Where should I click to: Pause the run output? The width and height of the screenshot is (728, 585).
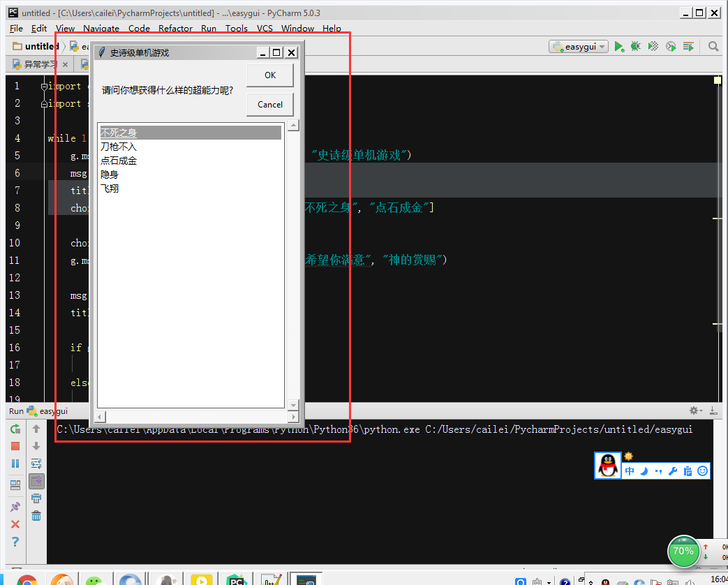(15, 464)
